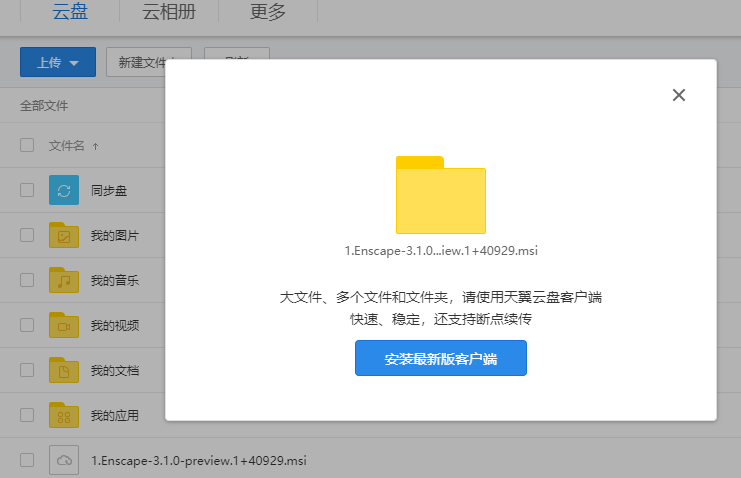
Task: Open the 我的视频 folder name
Action: (115, 325)
